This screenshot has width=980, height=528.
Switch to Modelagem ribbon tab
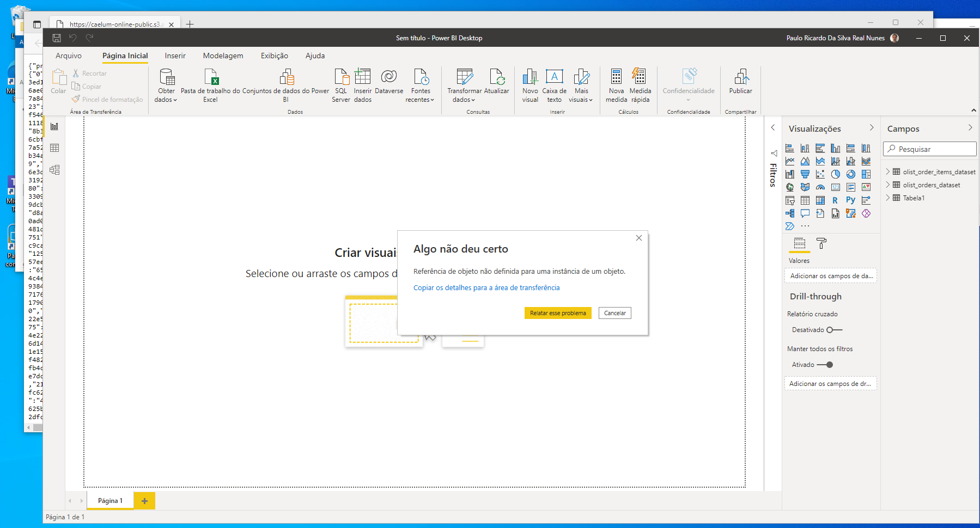click(x=223, y=56)
